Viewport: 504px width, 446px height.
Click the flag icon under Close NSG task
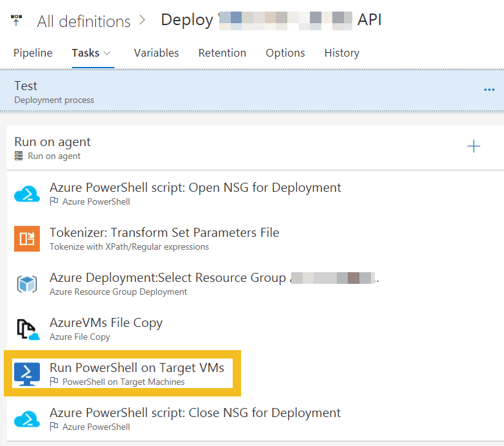tap(54, 426)
